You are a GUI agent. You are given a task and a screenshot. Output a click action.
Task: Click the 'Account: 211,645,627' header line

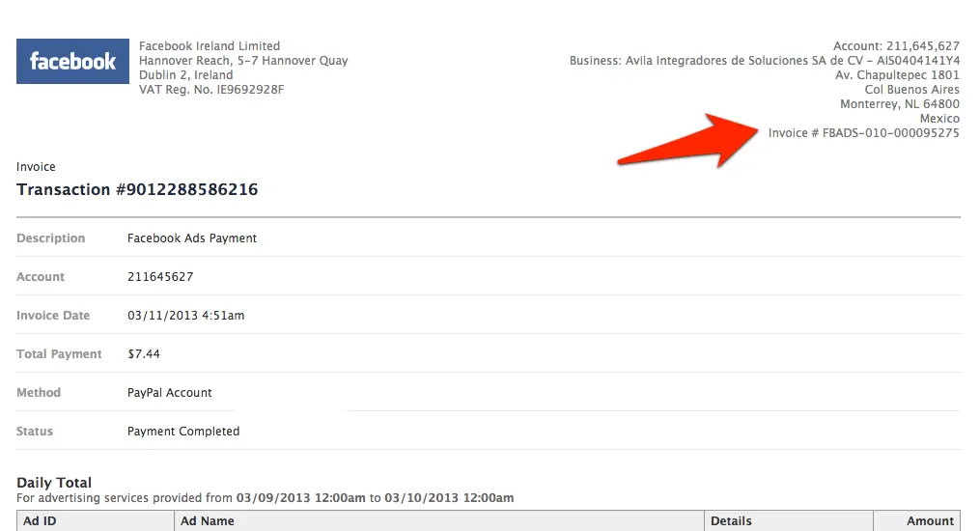896,46
